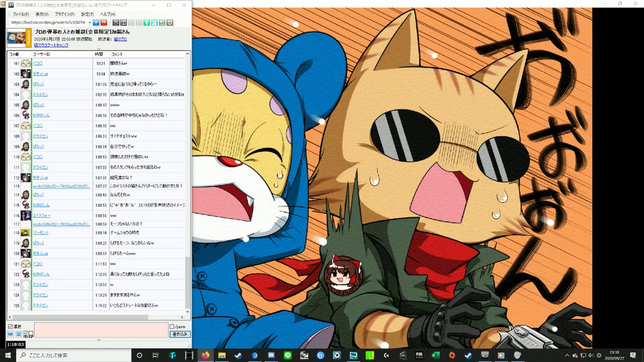
Task: Click the pink comment input field
Action: coord(101,330)
